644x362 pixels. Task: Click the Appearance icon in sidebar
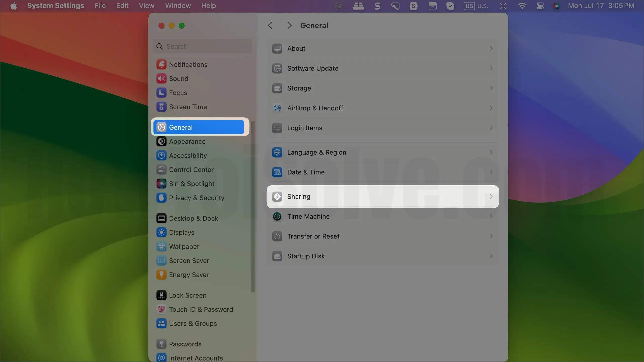click(x=161, y=142)
